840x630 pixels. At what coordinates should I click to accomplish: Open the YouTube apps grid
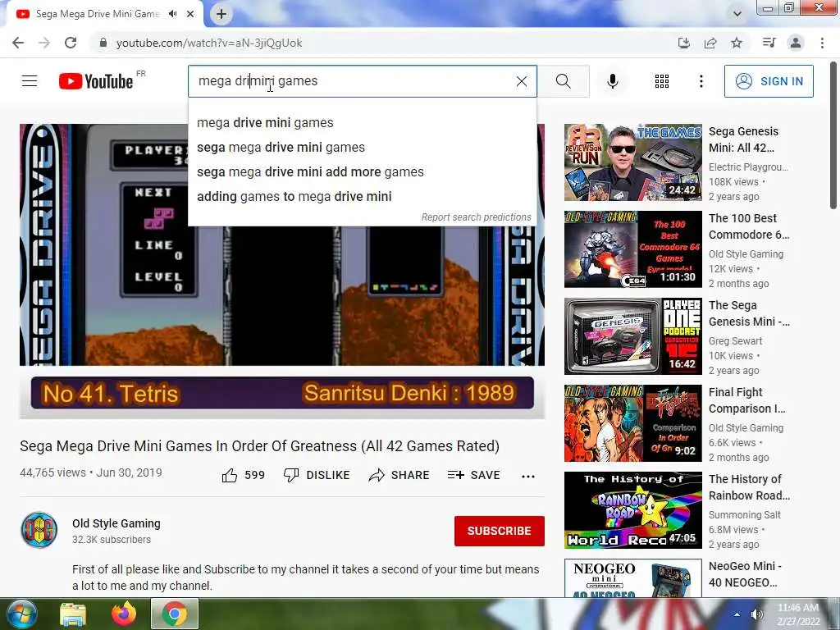click(x=662, y=81)
